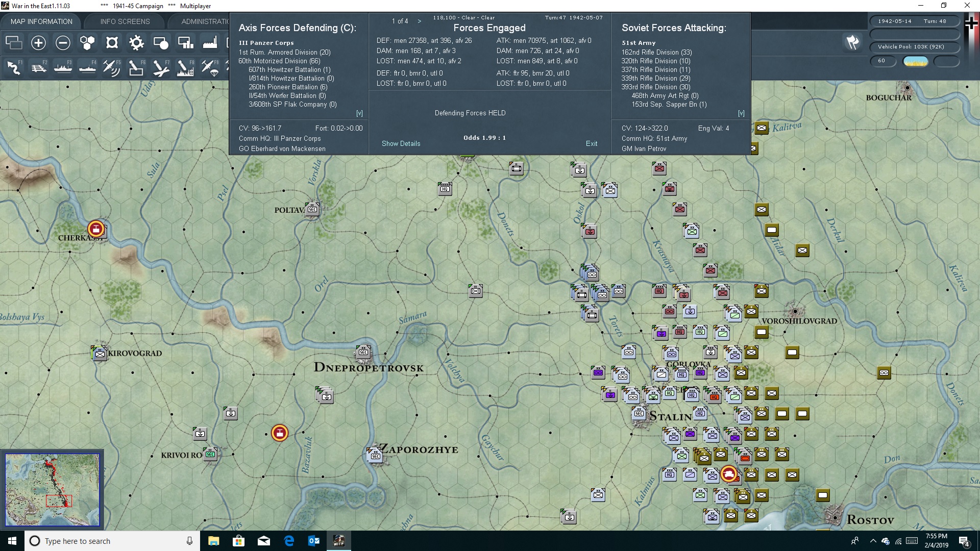Screen dimensions: 980x551
Task: Switch to the INFO SCREENS tab
Action: coord(125,21)
